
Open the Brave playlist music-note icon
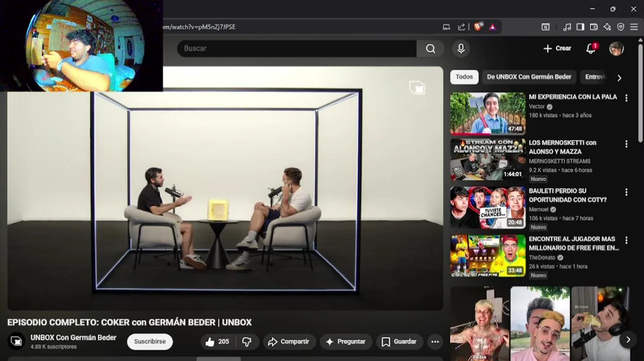567,27
